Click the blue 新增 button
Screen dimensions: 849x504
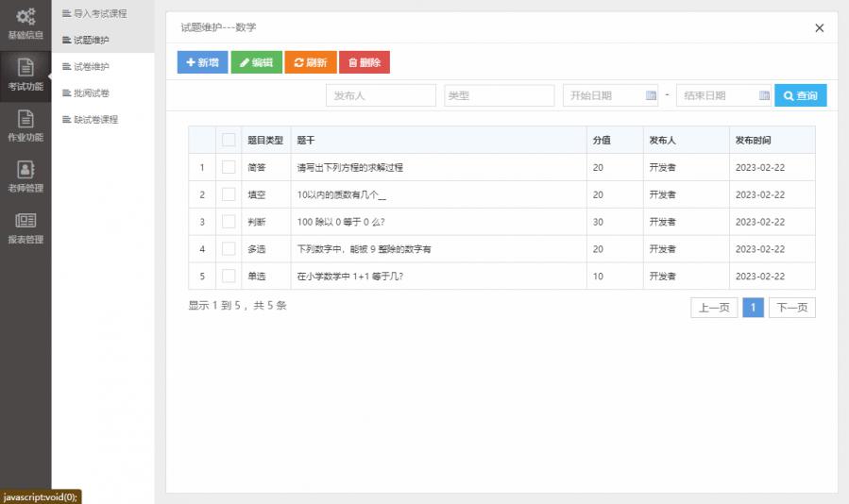[x=202, y=62]
